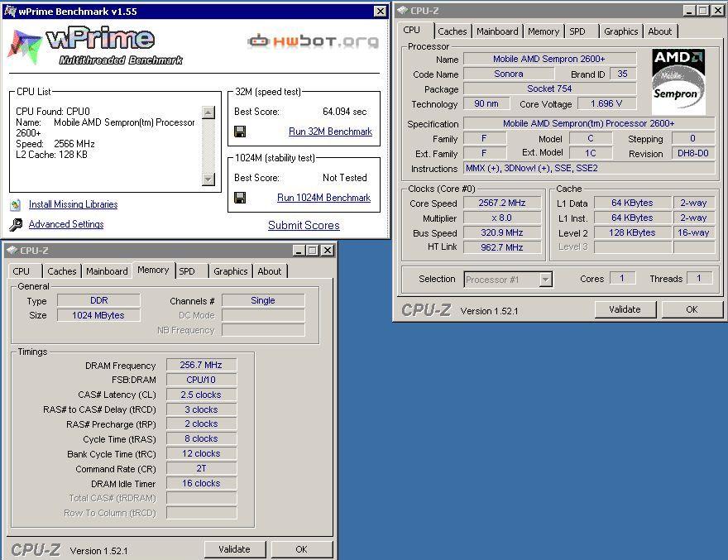The image size is (728, 560).
Task: Switch to Mainboard tab in processor CPU-Z window
Action: tap(497, 31)
